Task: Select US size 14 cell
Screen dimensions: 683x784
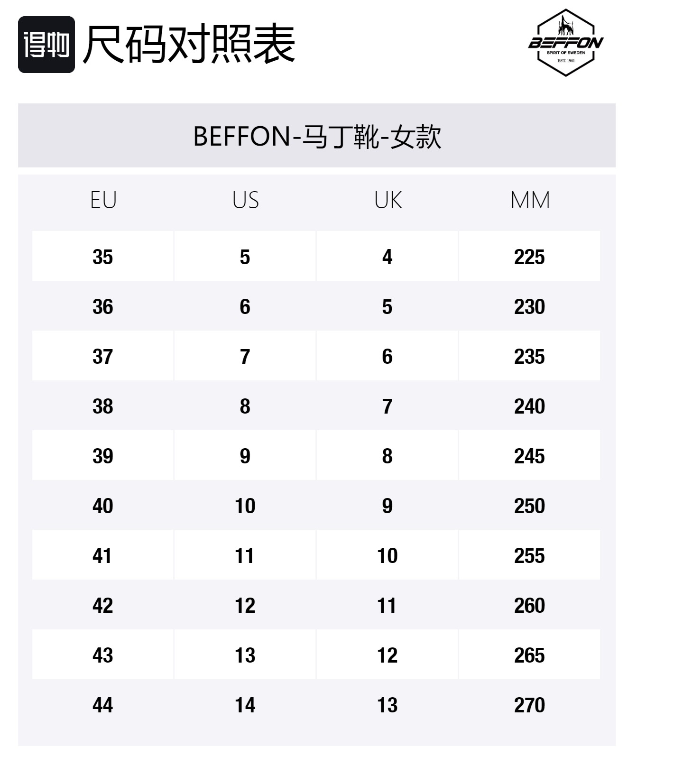Action: point(245,705)
